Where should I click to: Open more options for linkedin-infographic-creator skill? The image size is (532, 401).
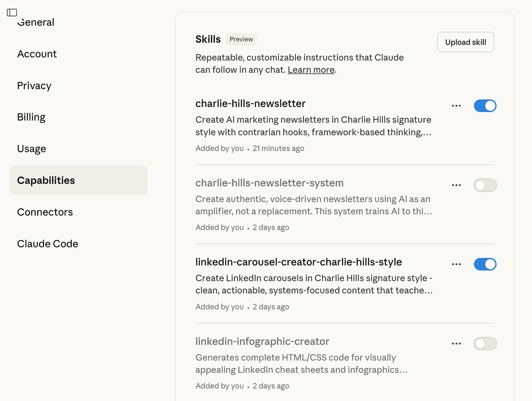click(x=456, y=344)
